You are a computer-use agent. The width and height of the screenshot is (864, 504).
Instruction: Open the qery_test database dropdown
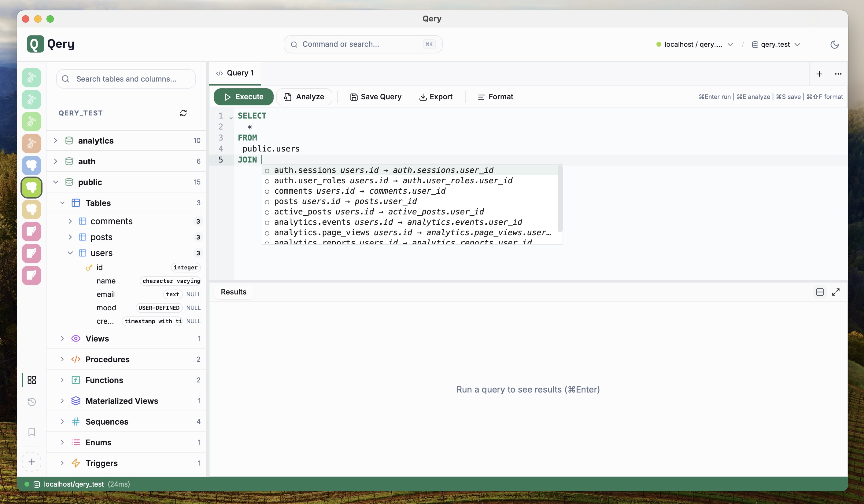(x=776, y=45)
